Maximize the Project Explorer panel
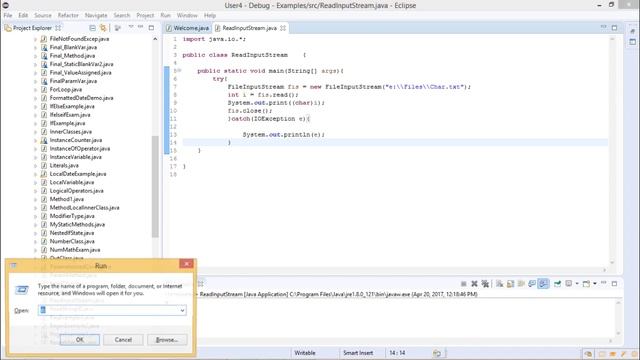Viewport: 640px width, 360px height. click(x=151, y=28)
